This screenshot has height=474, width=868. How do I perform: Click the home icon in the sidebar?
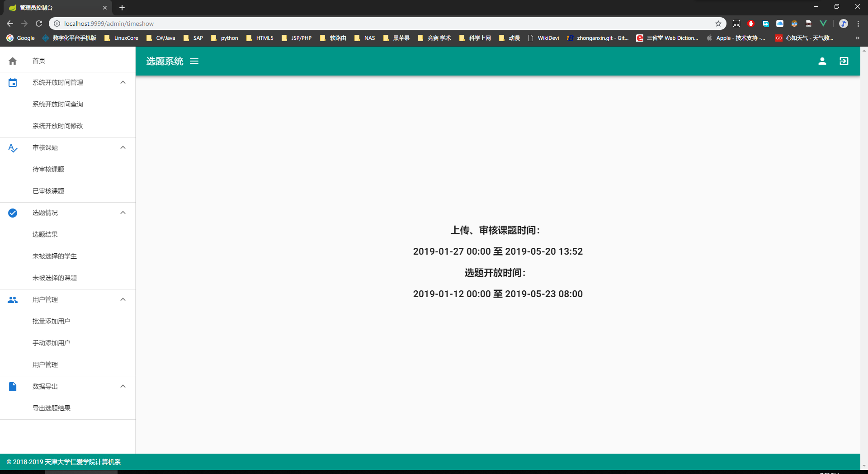tap(13, 61)
